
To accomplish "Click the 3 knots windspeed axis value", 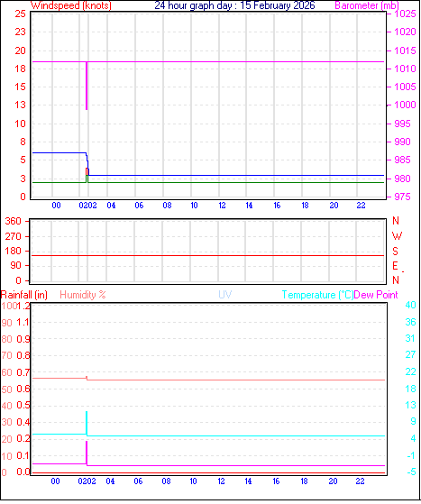I will point(23,179).
